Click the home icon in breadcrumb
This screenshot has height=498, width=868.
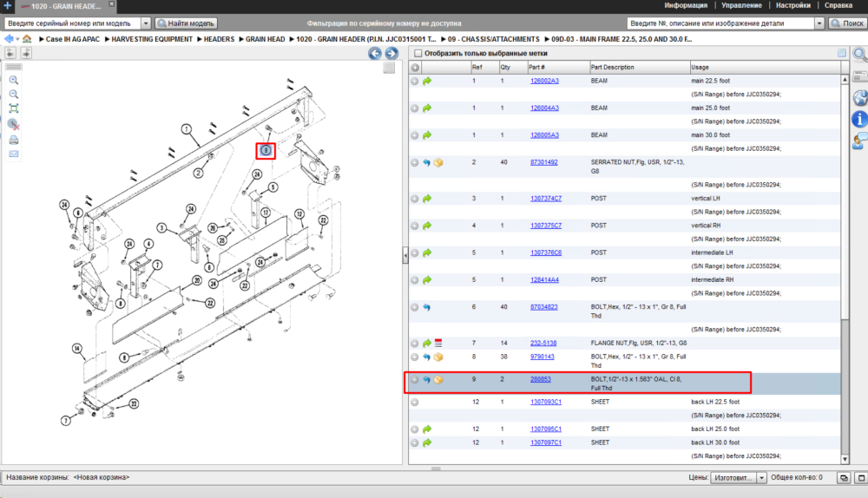coord(27,39)
